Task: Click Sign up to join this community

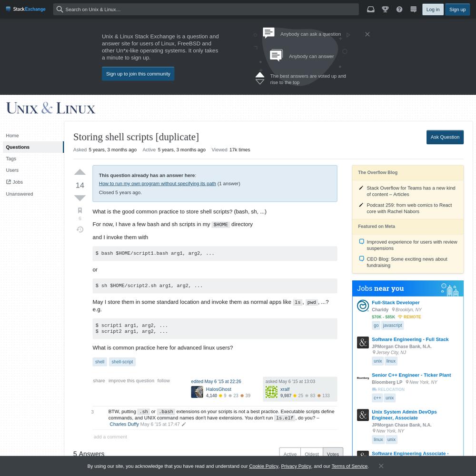Action: click(138, 74)
